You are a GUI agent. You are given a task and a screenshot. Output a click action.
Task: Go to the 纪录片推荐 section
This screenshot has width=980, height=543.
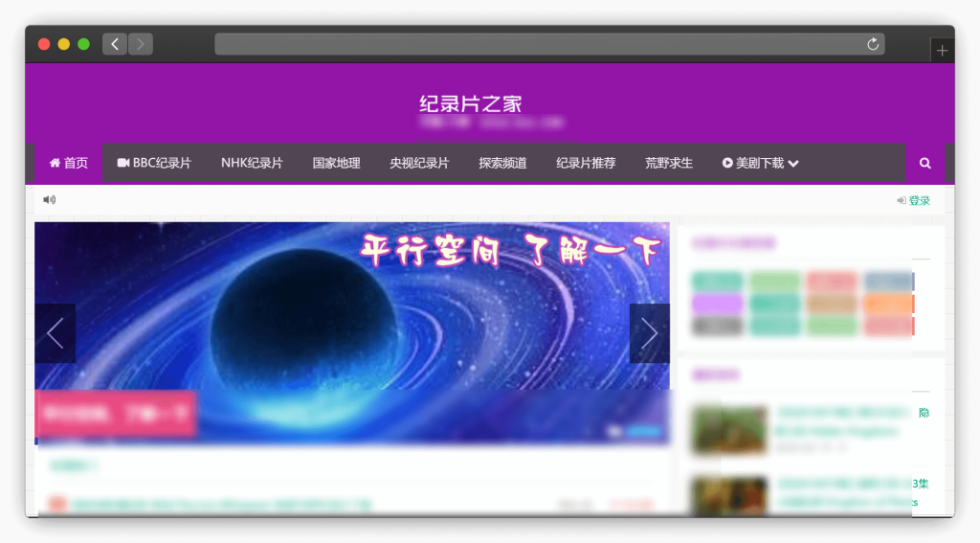pos(586,163)
